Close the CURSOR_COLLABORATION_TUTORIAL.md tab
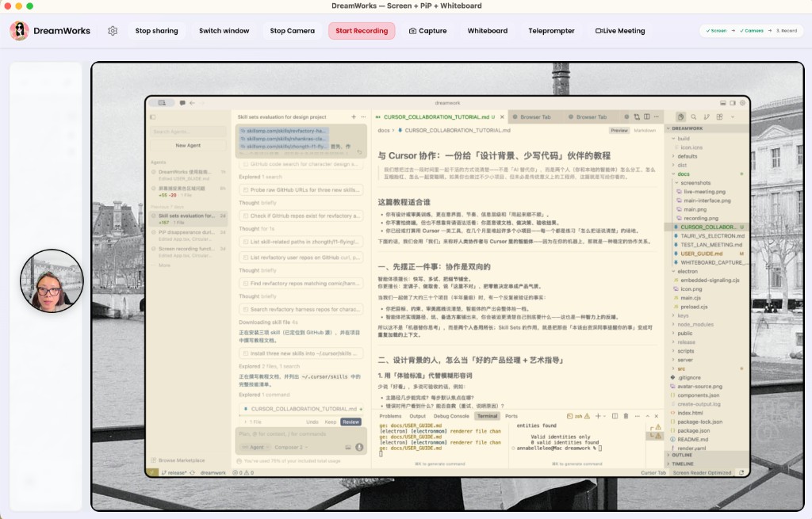The image size is (812, 519). [502, 117]
